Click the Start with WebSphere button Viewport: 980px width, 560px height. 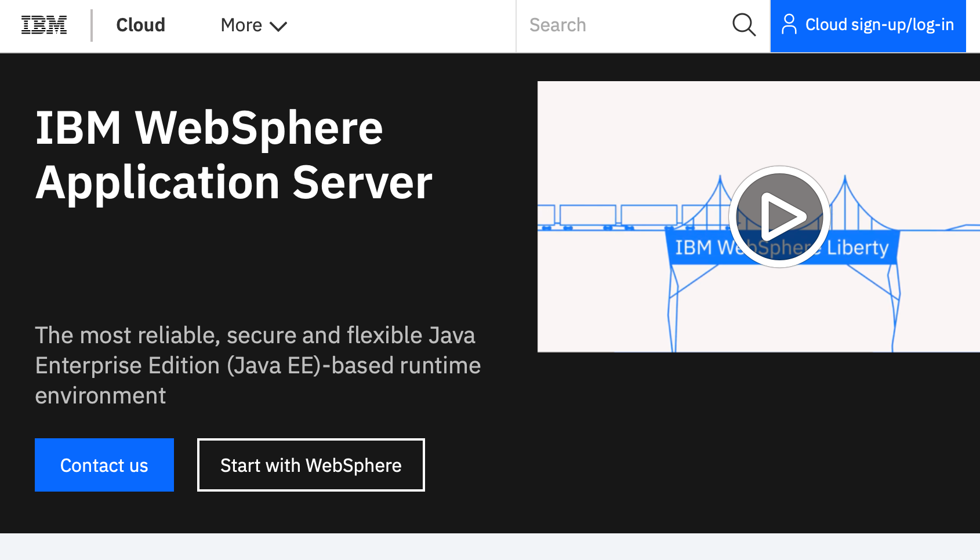311,465
